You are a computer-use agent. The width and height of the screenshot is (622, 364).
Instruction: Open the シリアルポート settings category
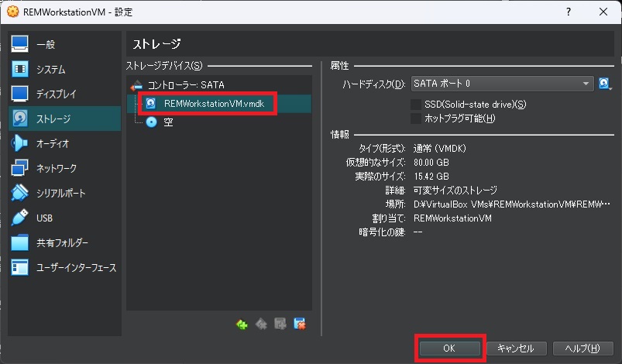pos(64,193)
